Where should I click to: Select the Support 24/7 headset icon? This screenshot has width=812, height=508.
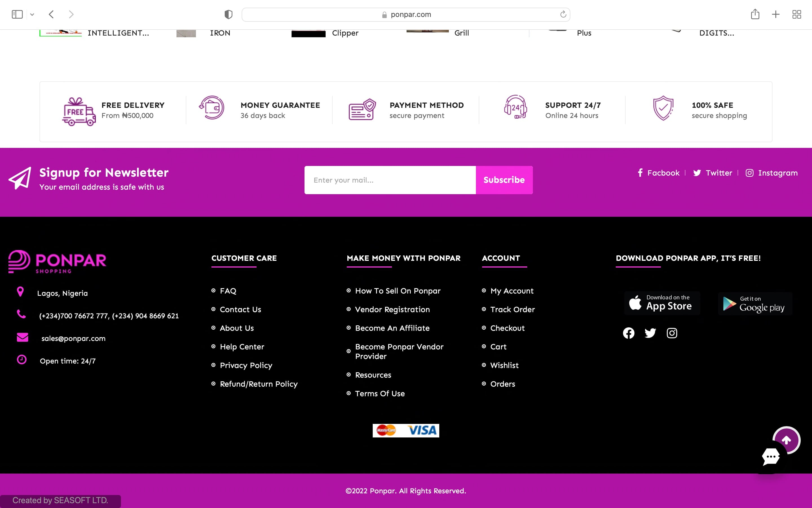(515, 107)
